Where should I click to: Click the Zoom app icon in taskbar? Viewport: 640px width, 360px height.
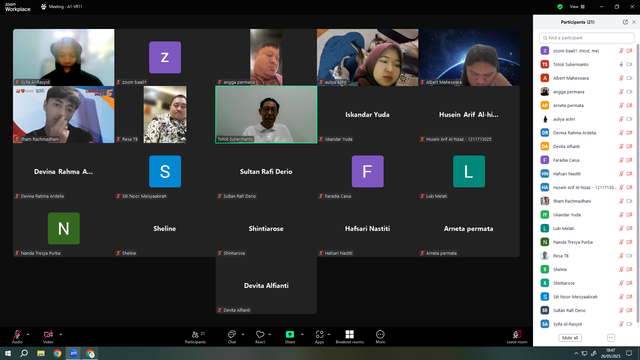pos(73,353)
